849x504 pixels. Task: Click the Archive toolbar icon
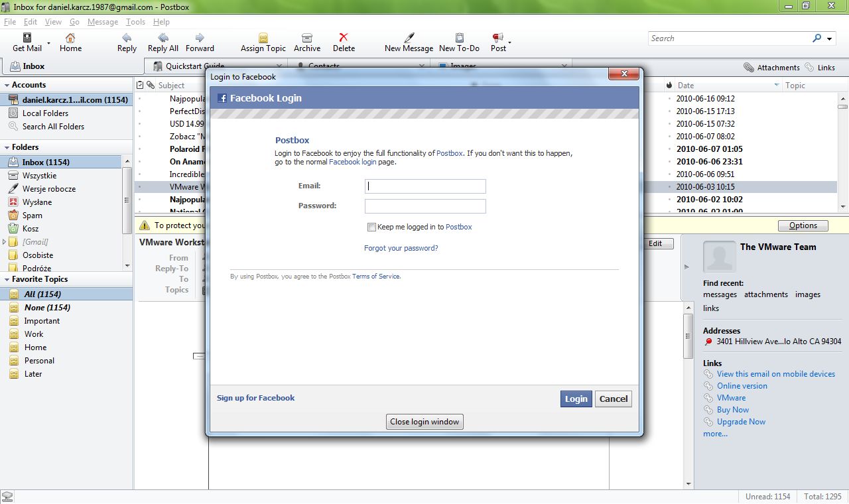(x=307, y=38)
